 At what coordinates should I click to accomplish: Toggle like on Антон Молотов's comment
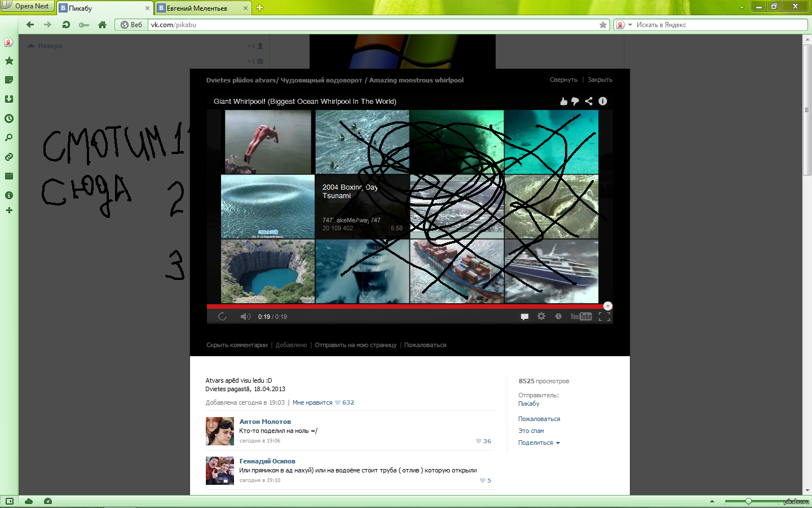(x=483, y=441)
